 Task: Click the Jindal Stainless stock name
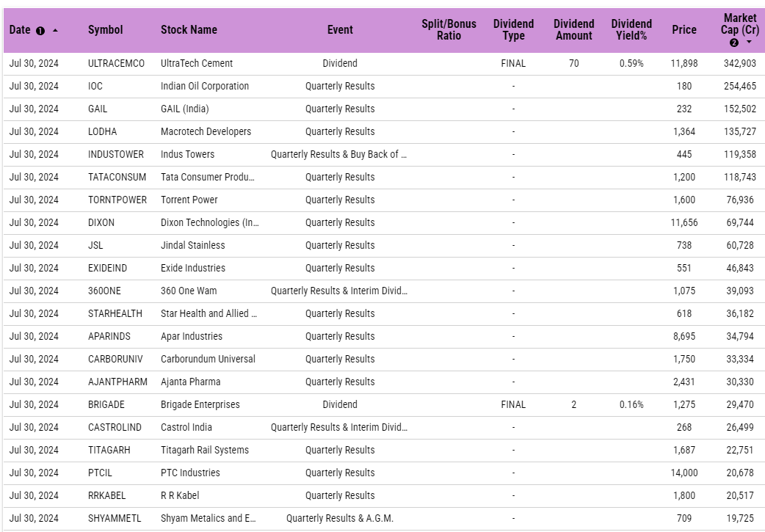point(192,245)
